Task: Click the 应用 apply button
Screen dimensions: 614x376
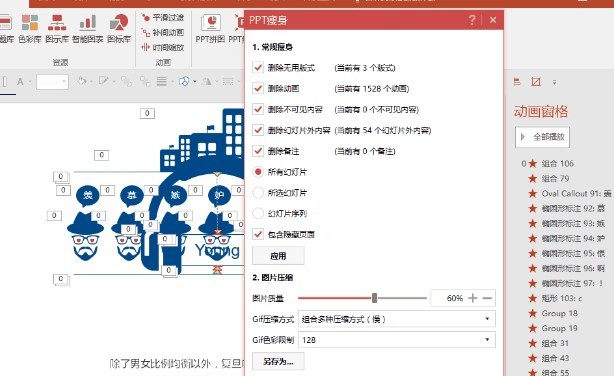Action: pos(278,256)
